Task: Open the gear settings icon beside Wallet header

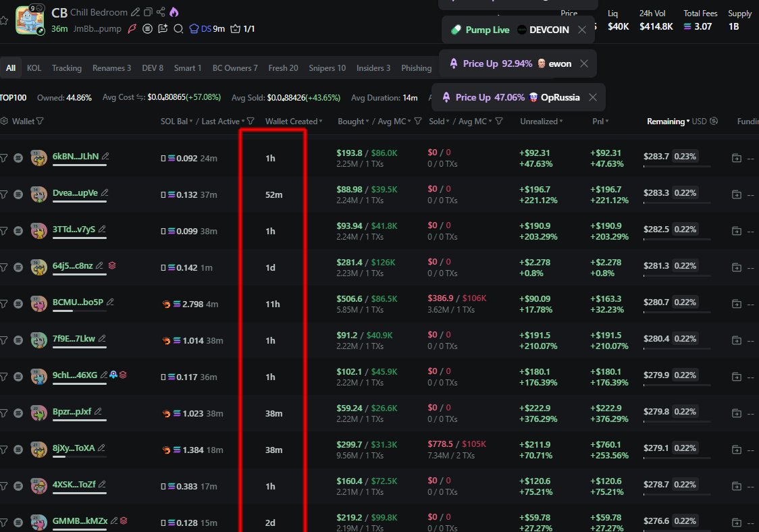Action: [x=4, y=122]
